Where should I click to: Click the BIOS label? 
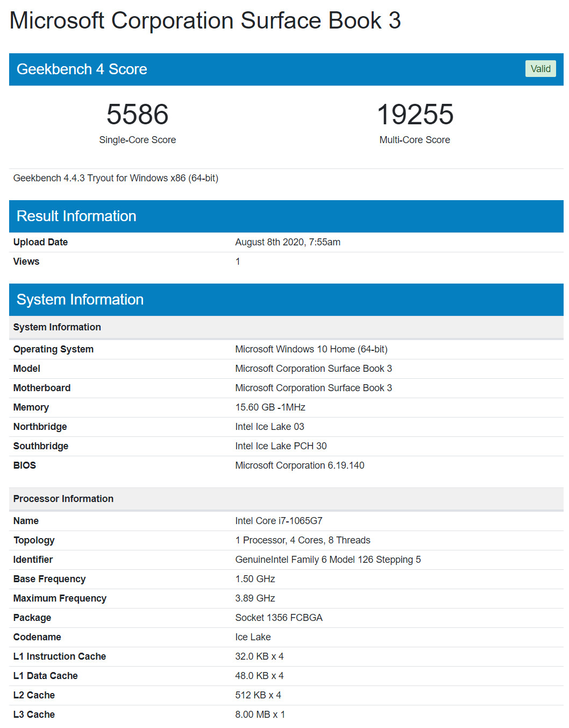tap(25, 465)
